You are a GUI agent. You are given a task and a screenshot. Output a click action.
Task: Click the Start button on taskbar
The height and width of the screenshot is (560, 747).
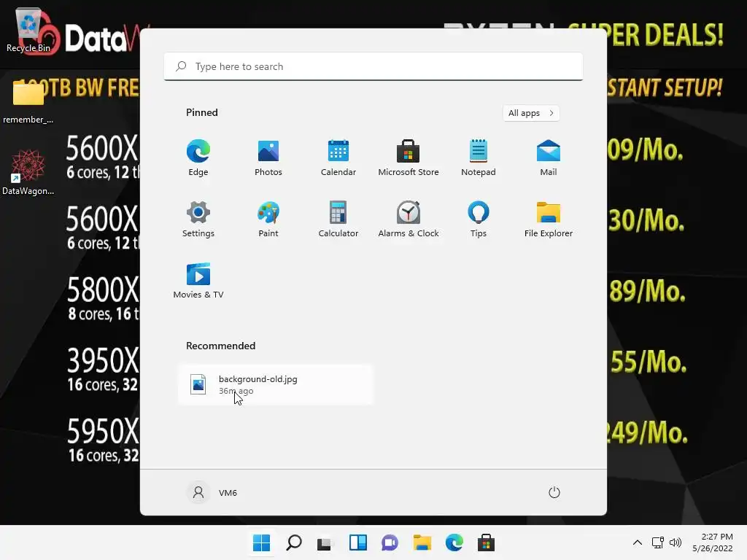(x=262, y=542)
